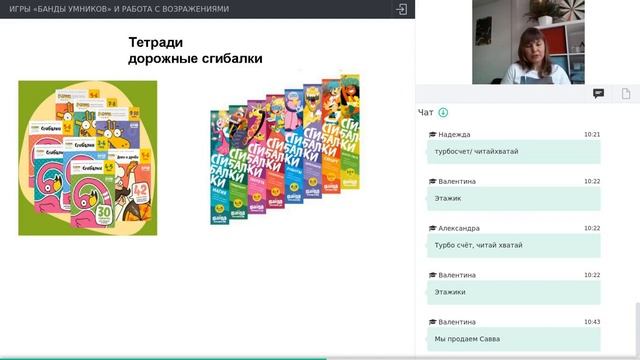Select message 'Турбо счёт, читай хватай'
The height and width of the screenshot is (360, 640).
(x=513, y=245)
